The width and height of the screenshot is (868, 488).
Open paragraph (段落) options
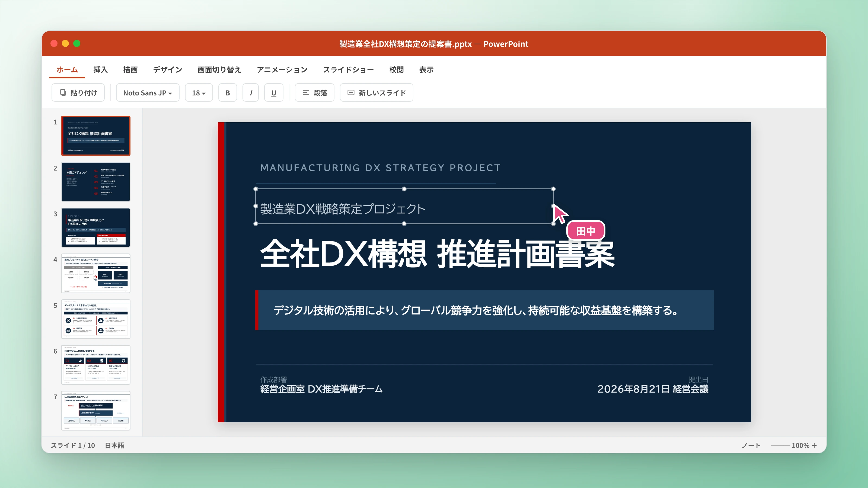(314, 93)
